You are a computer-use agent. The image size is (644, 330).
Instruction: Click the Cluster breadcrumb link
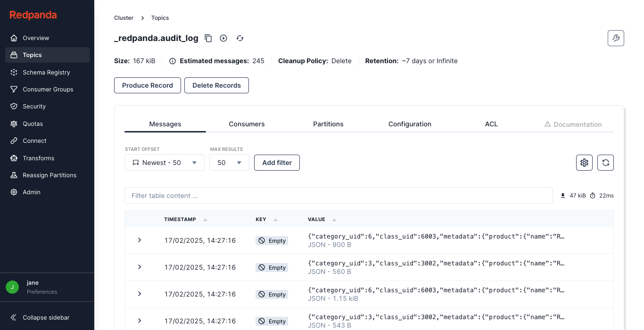(x=124, y=17)
